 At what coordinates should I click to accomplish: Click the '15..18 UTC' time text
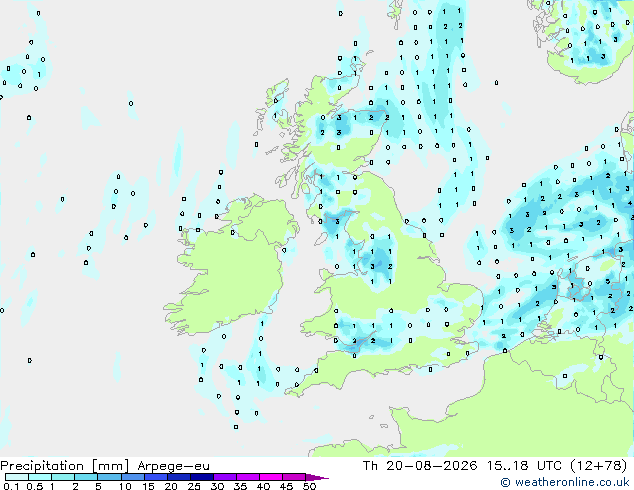[x=524, y=465]
